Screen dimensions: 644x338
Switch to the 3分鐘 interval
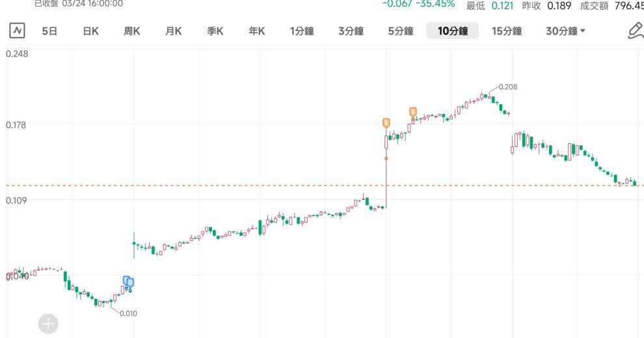(x=351, y=31)
